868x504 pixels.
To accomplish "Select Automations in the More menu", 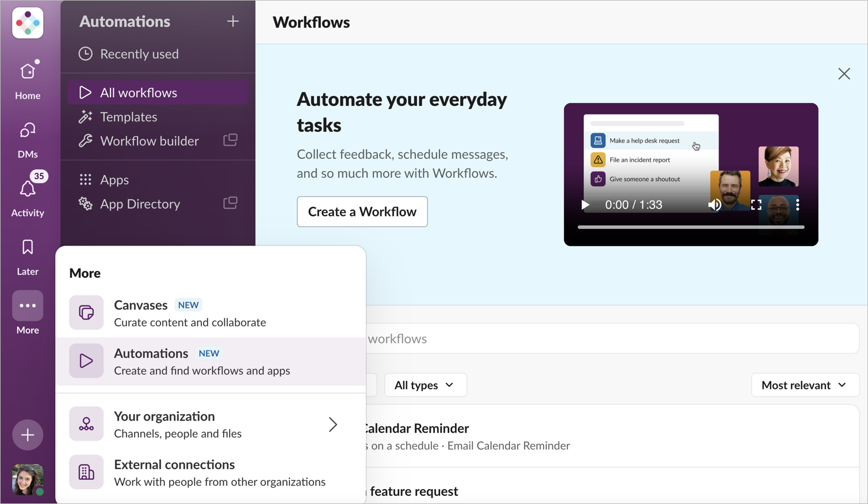I will point(211,361).
